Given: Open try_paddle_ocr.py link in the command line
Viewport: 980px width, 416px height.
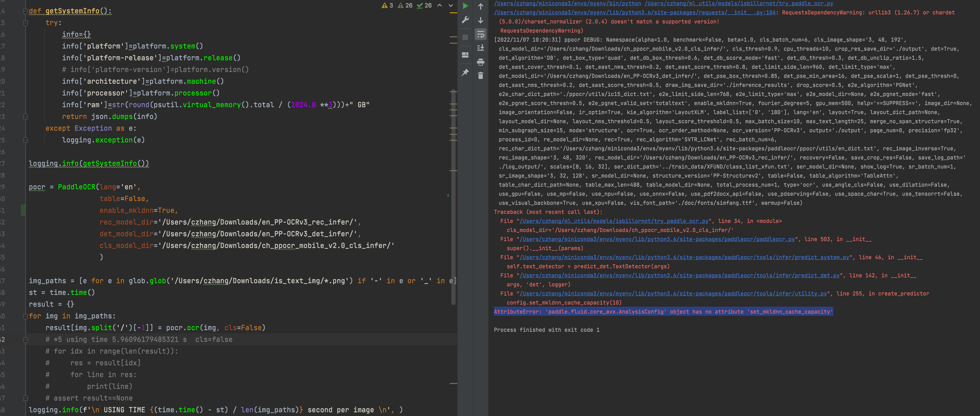Looking at the screenshot, I should [x=738, y=3].
